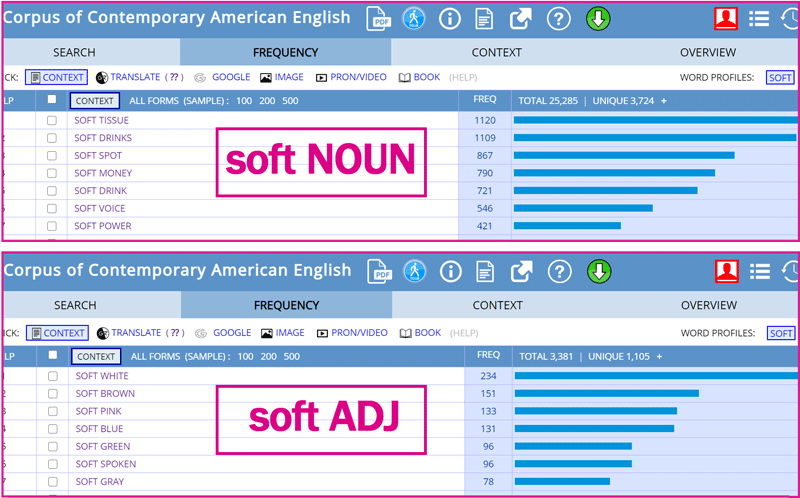
Task: Open the document page icon in soft ADJ panel
Action: point(485,271)
